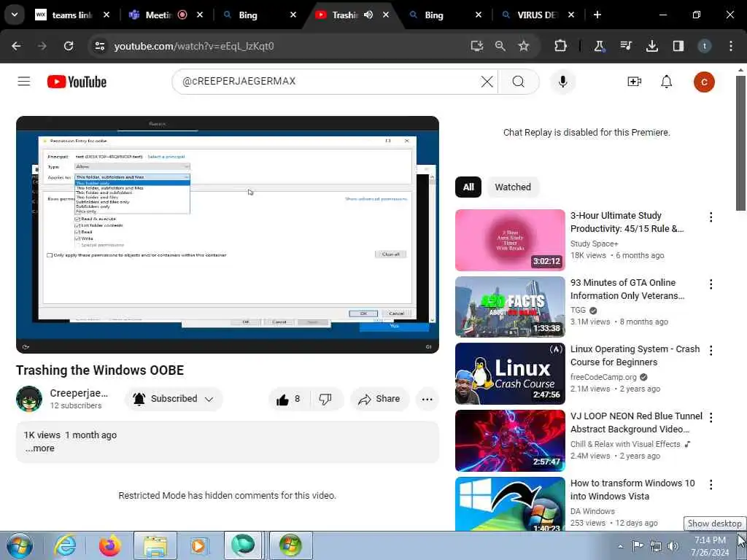Open Chrome Labs flask icon
Screen dimensions: 747x560
pyautogui.click(x=600, y=46)
